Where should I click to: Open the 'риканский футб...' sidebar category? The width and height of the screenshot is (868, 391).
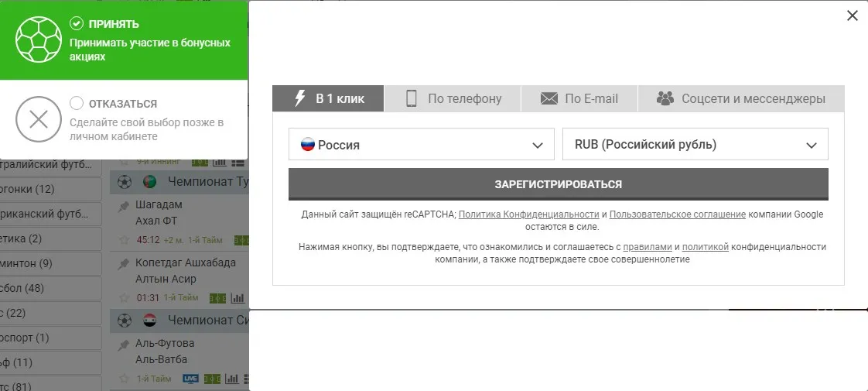click(x=50, y=214)
